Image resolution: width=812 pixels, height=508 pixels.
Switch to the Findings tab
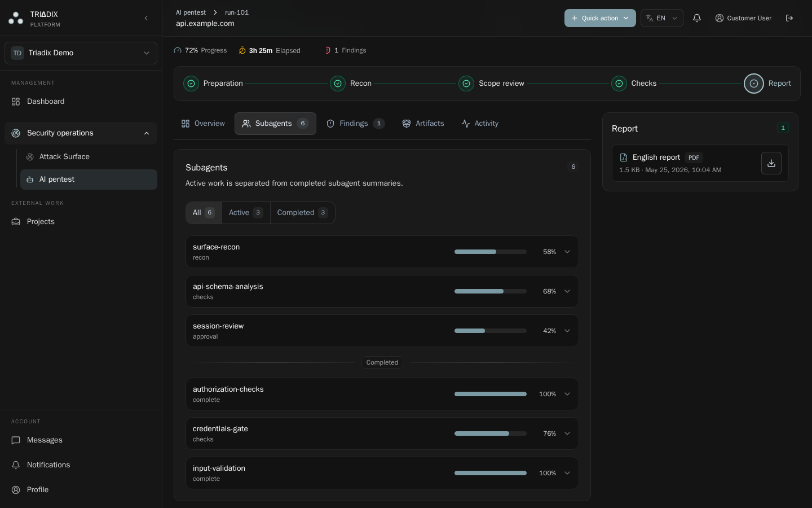point(355,124)
